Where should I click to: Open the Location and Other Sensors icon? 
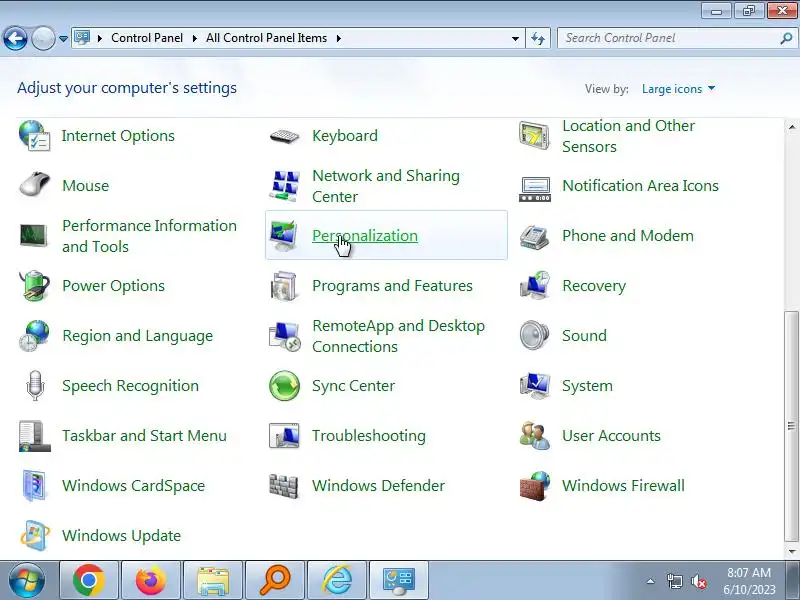click(x=534, y=136)
